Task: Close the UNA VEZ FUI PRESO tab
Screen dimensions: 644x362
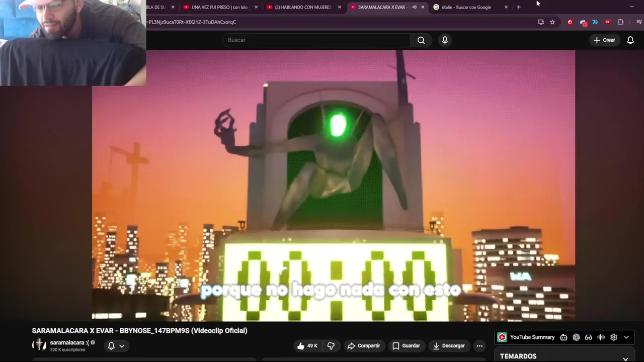Action: click(x=256, y=7)
